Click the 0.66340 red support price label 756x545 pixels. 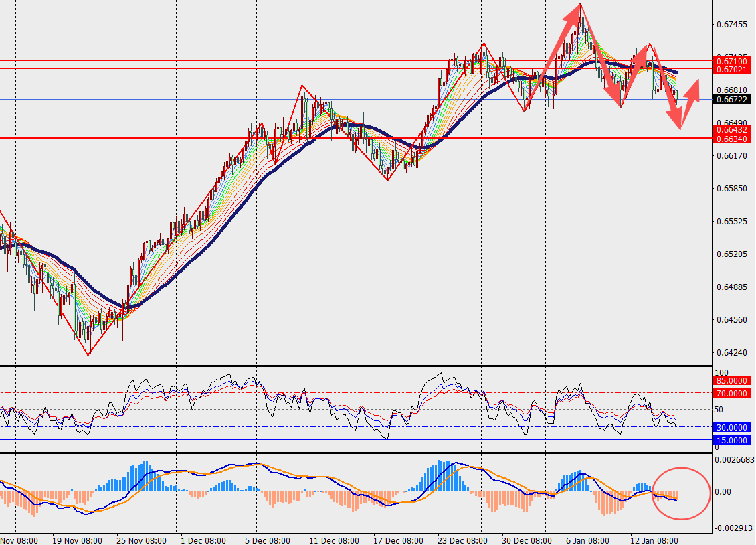tap(731, 138)
